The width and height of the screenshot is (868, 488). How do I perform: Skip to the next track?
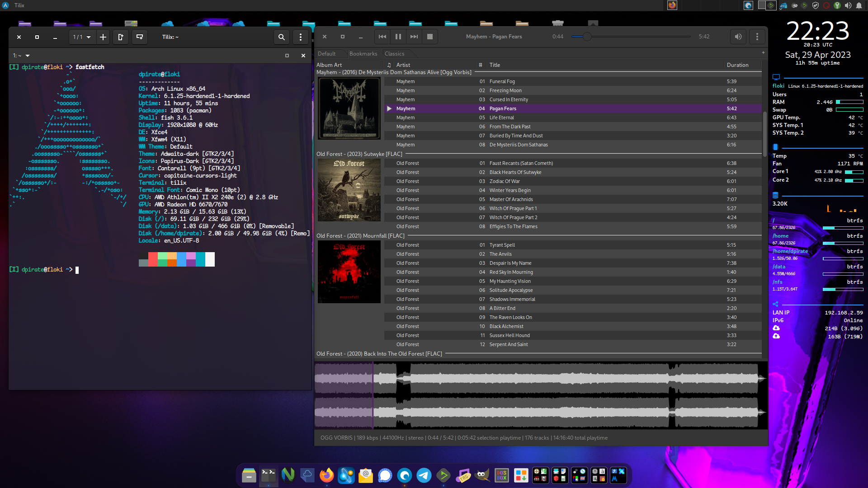[x=414, y=37]
